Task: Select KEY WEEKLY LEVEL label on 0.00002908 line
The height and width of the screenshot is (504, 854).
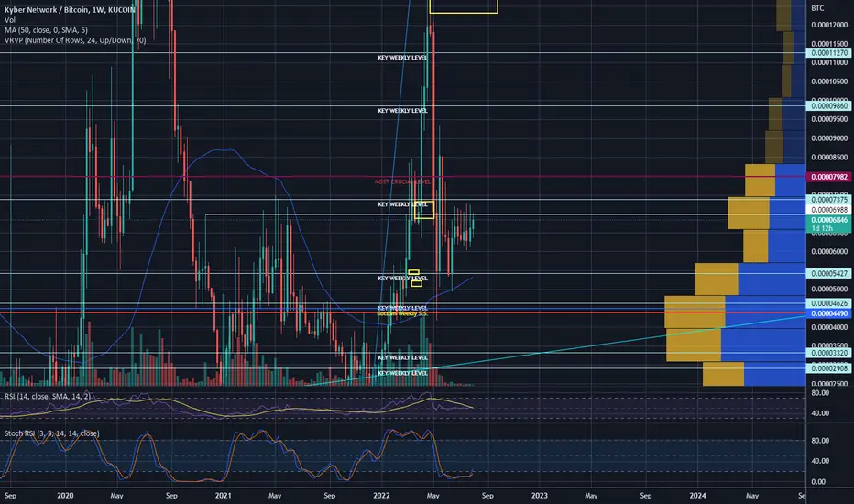Action: pos(402,373)
